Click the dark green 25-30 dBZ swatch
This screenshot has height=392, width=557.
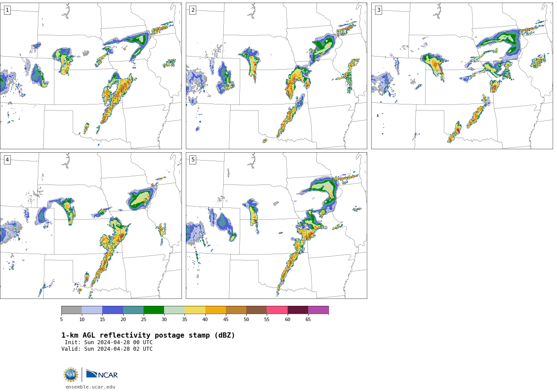pos(154,310)
